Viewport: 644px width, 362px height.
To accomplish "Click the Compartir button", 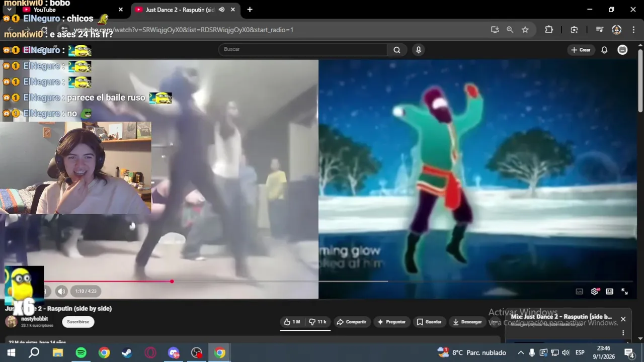I will tap(352, 322).
